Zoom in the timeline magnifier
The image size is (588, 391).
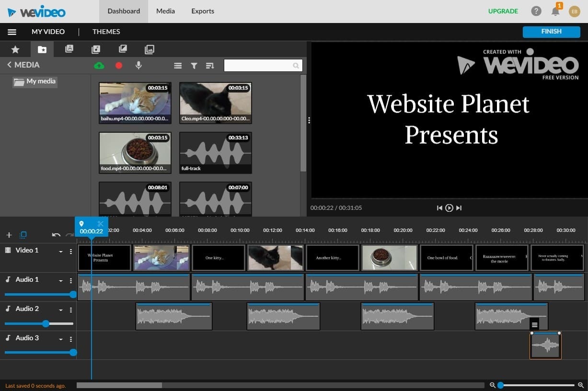pos(580,385)
